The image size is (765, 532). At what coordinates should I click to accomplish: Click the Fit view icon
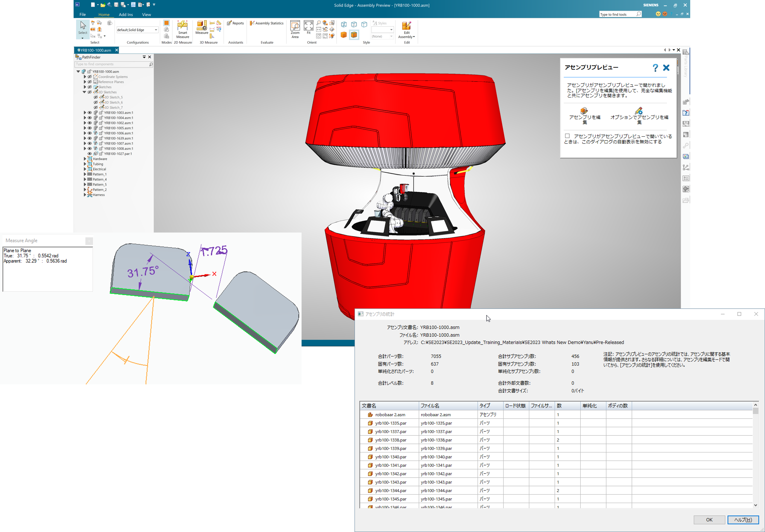pyautogui.click(x=308, y=26)
